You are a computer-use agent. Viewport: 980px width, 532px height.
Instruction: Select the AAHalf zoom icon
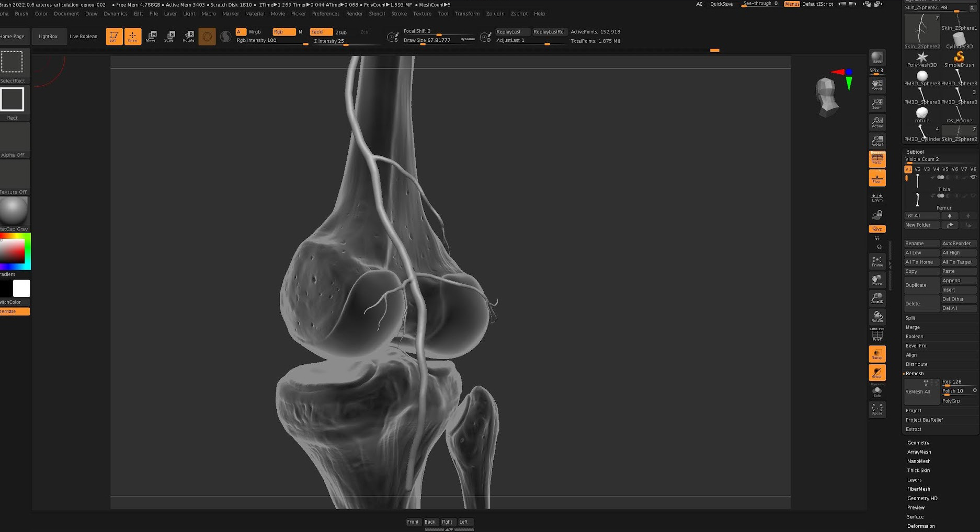coord(877,140)
